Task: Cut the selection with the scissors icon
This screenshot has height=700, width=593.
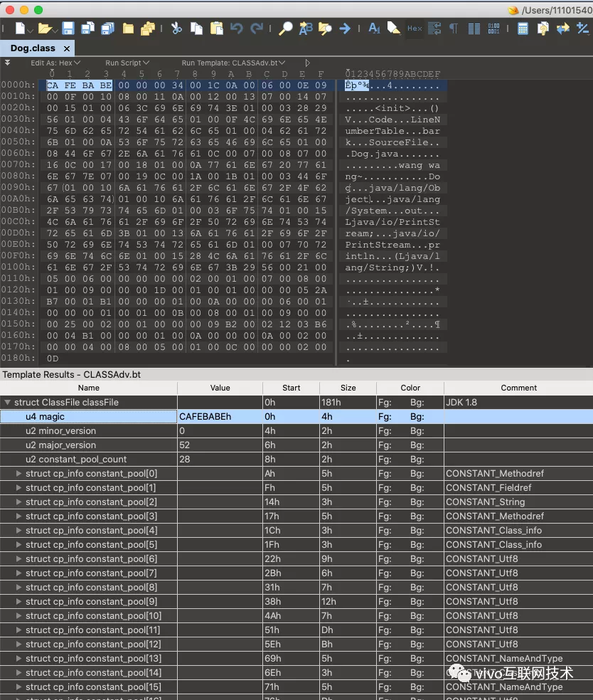Action: [x=177, y=28]
